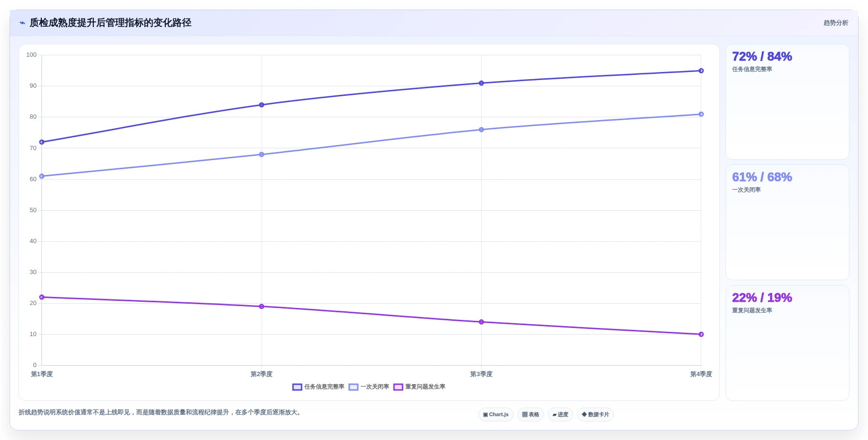Click 一次关闭率 data point at 第3季度
The image size is (868, 440).
click(481, 130)
